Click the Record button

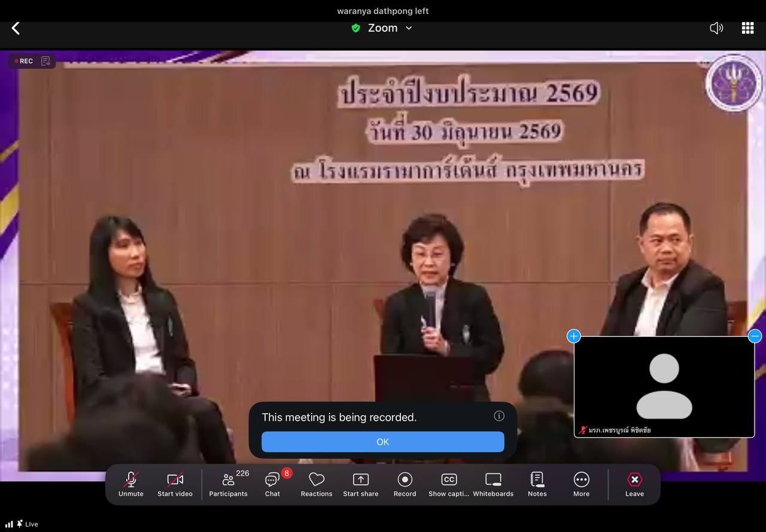coord(405,485)
